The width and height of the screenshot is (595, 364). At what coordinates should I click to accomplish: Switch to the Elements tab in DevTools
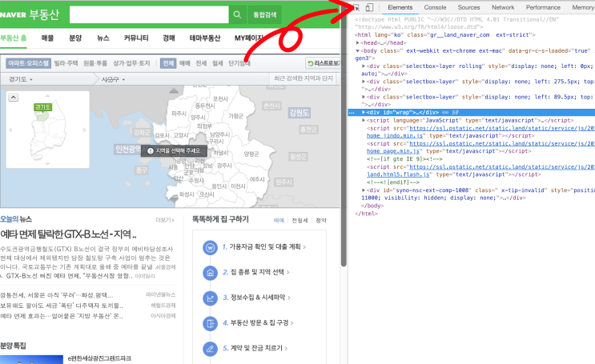click(x=400, y=7)
